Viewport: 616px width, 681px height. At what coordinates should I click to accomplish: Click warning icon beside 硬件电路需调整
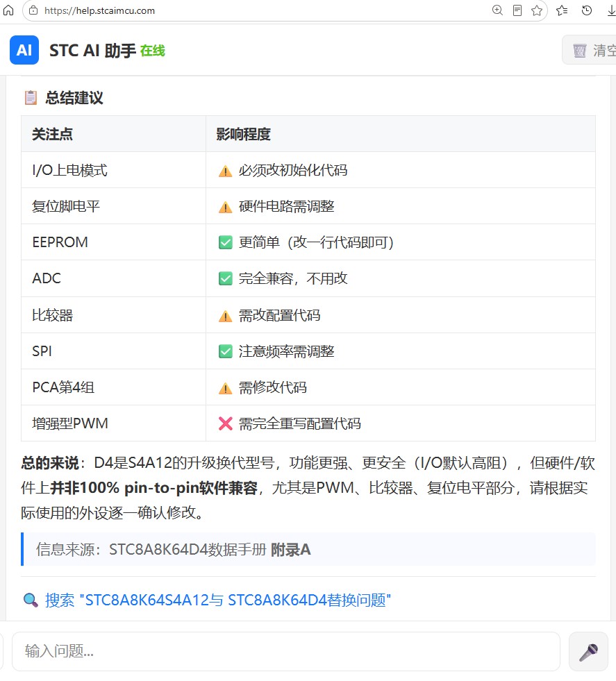(x=225, y=207)
